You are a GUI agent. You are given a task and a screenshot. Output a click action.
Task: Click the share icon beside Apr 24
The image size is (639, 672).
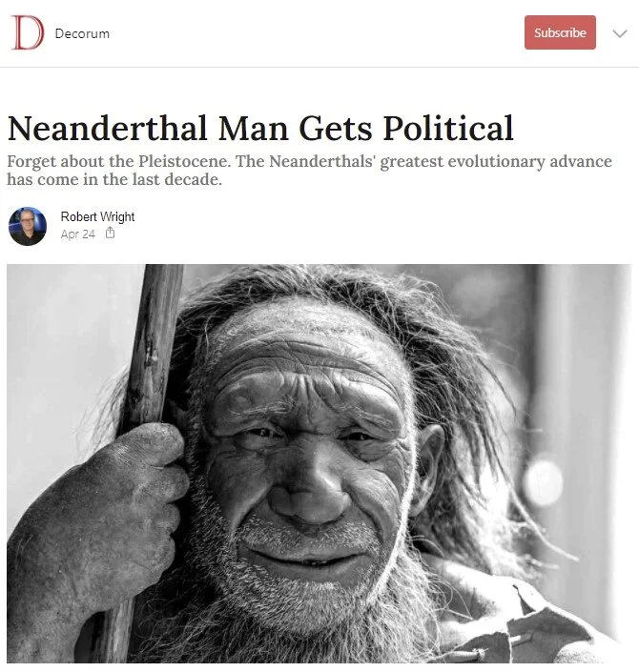111,233
